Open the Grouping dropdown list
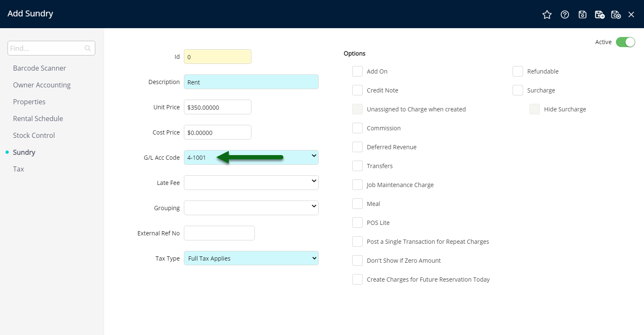The image size is (644, 335). coord(251,208)
